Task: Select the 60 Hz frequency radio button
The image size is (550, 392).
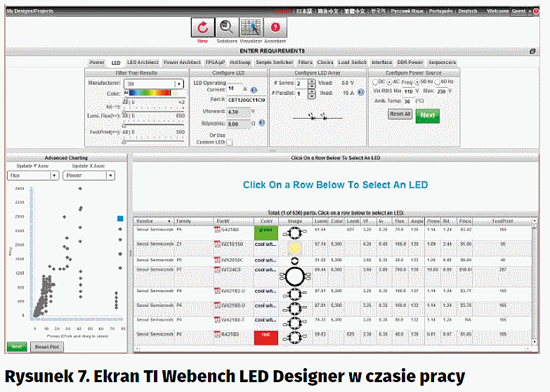Action: coord(438,81)
